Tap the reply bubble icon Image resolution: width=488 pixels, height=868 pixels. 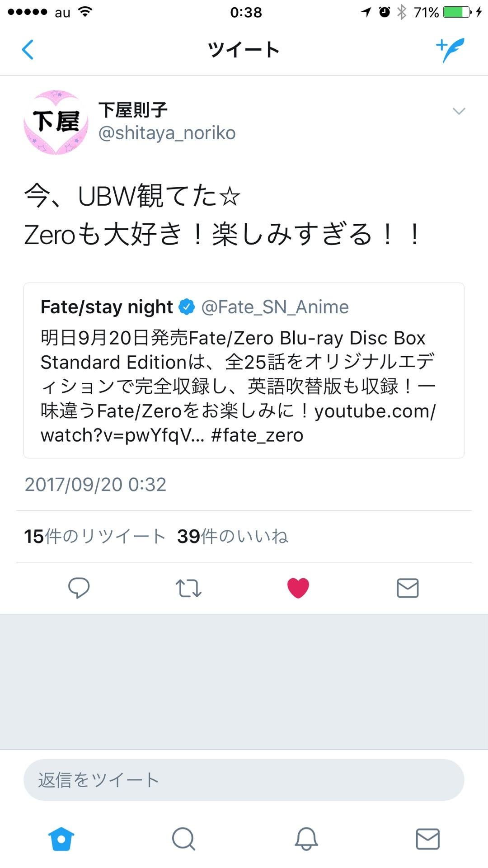click(79, 588)
